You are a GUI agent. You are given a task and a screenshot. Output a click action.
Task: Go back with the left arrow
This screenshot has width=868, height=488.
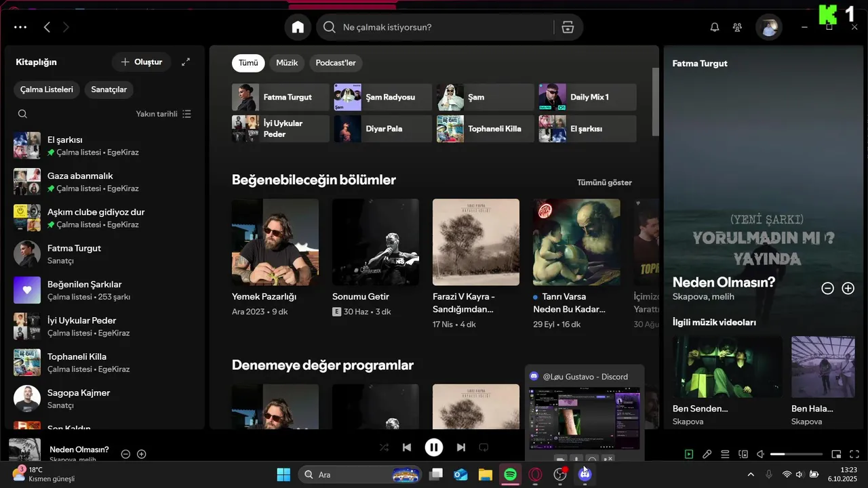[47, 27]
